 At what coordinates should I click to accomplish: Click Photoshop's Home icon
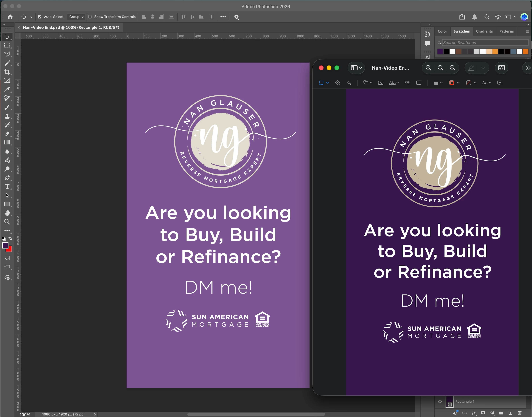pos(10,17)
